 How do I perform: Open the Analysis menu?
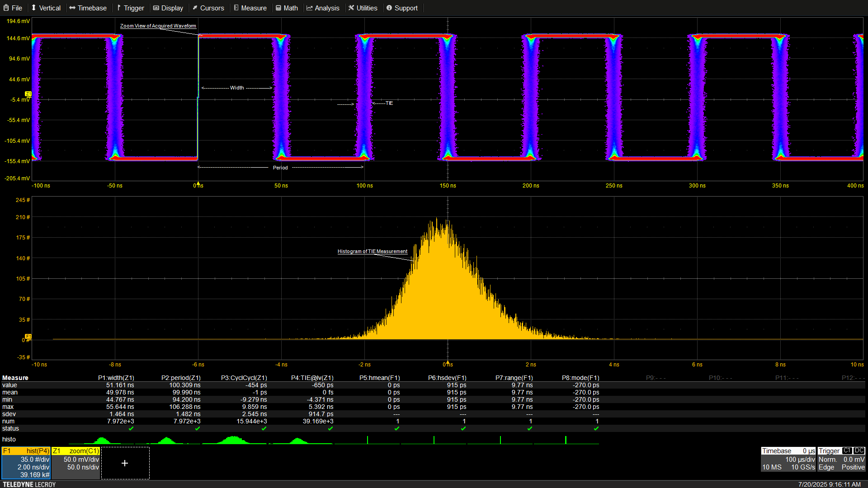click(323, 8)
